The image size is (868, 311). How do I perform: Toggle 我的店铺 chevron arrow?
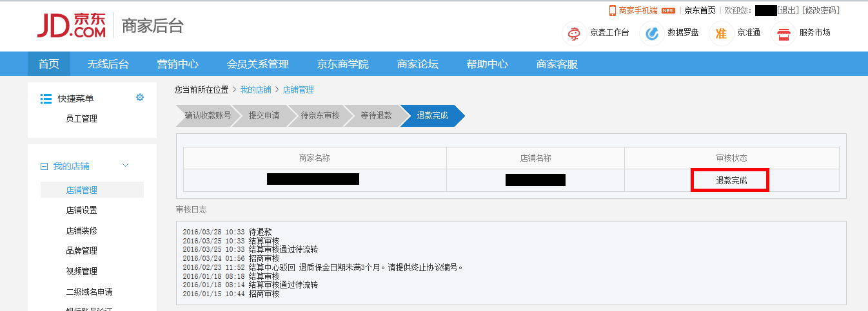click(x=126, y=165)
